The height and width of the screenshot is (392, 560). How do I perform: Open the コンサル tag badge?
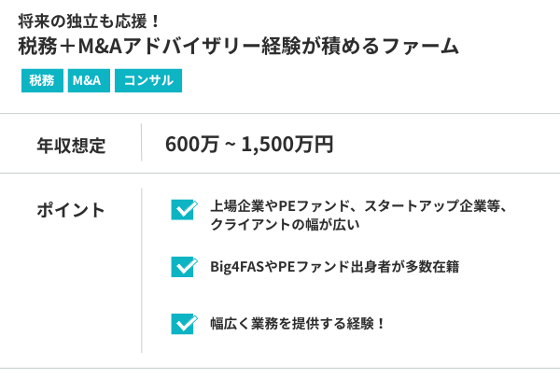pyautogui.click(x=148, y=81)
